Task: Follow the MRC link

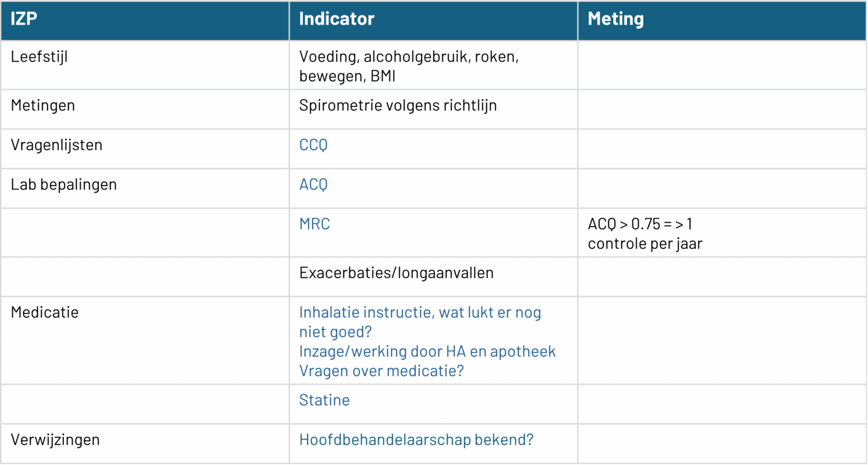Action: (314, 225)
